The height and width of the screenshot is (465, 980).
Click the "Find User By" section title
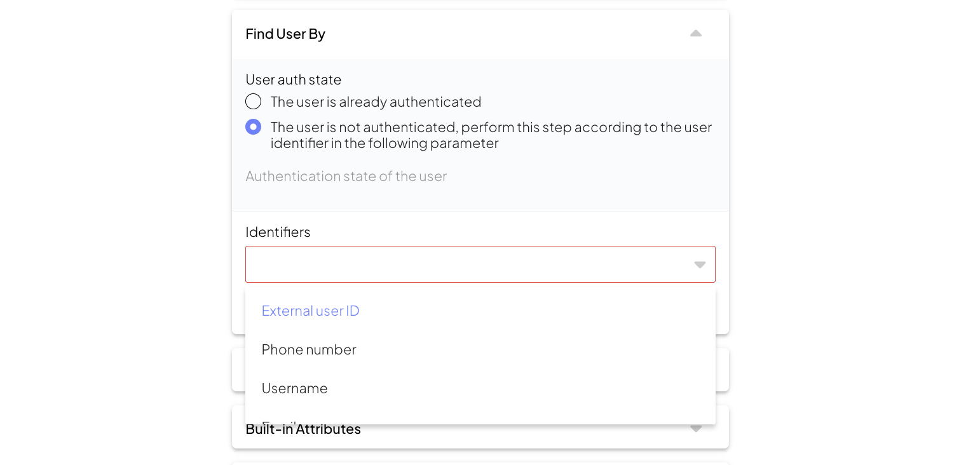285,34
